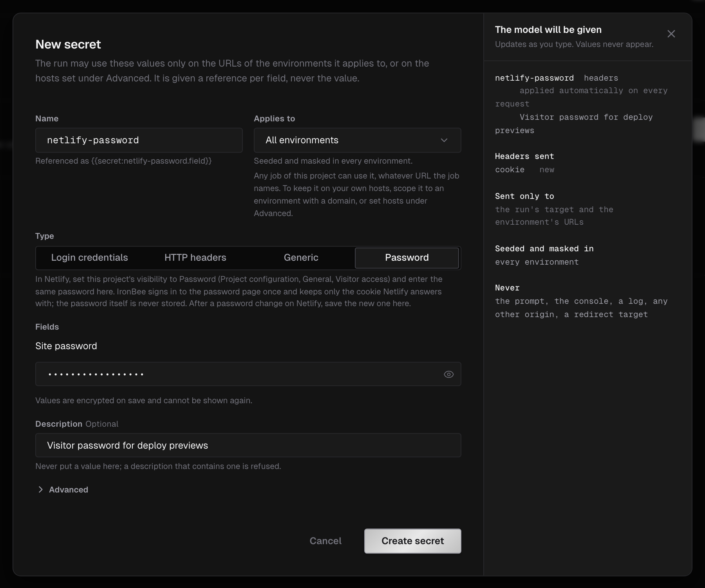Open the Applies to dropdown
The image size is (705, 588).
[x=357, y=140]
